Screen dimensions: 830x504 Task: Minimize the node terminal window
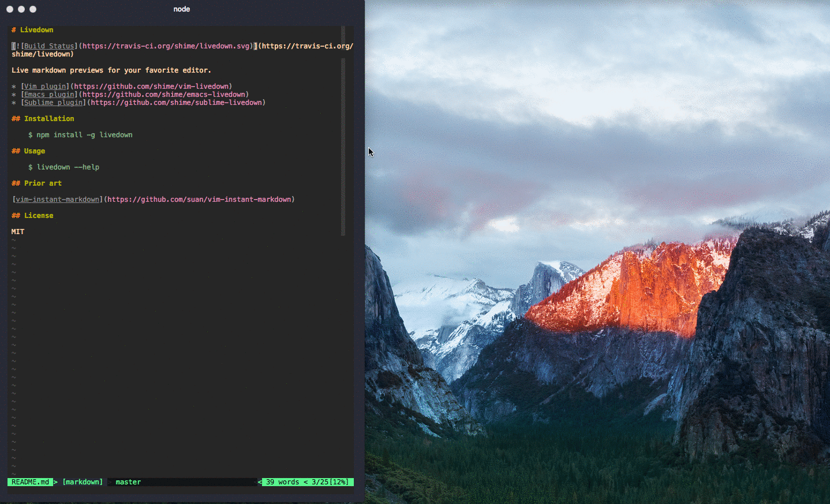point(21,9)
